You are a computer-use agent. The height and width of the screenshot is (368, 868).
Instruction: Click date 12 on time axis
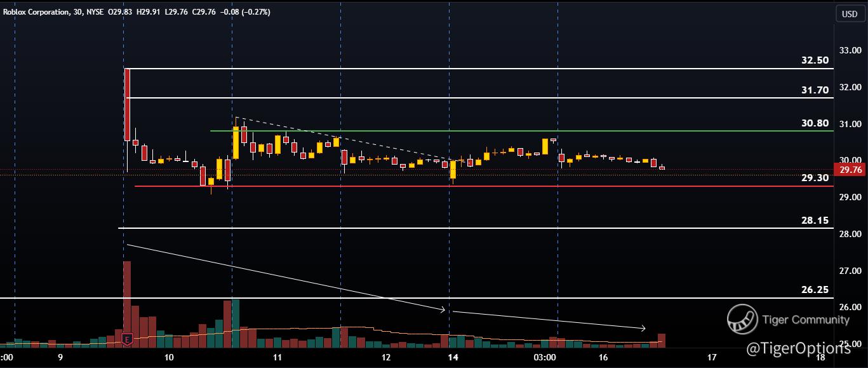[386, 357]
